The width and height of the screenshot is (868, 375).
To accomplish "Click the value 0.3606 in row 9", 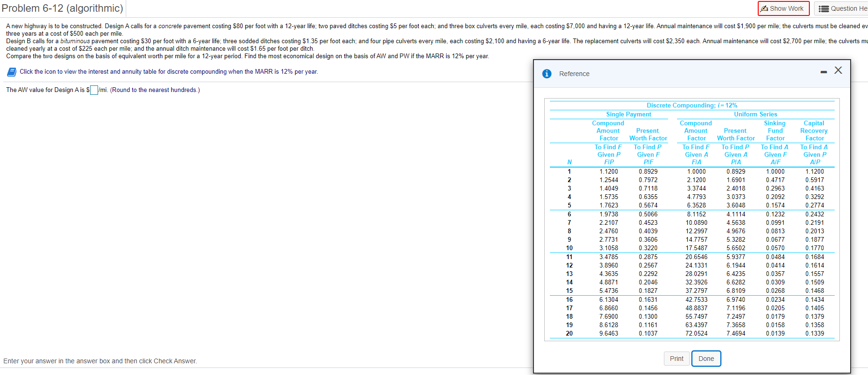I will [648, 239].
